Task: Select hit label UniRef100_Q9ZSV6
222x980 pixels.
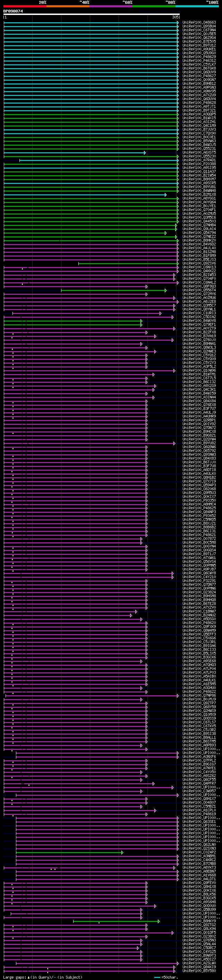Action: tap(199, 263)
